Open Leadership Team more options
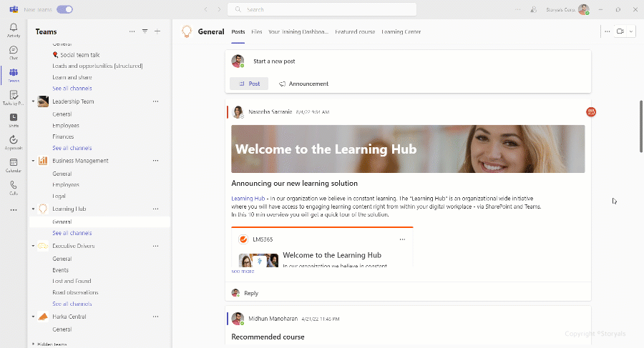The height and width of the screenshot is (348, 644). [x=156, y=101]
